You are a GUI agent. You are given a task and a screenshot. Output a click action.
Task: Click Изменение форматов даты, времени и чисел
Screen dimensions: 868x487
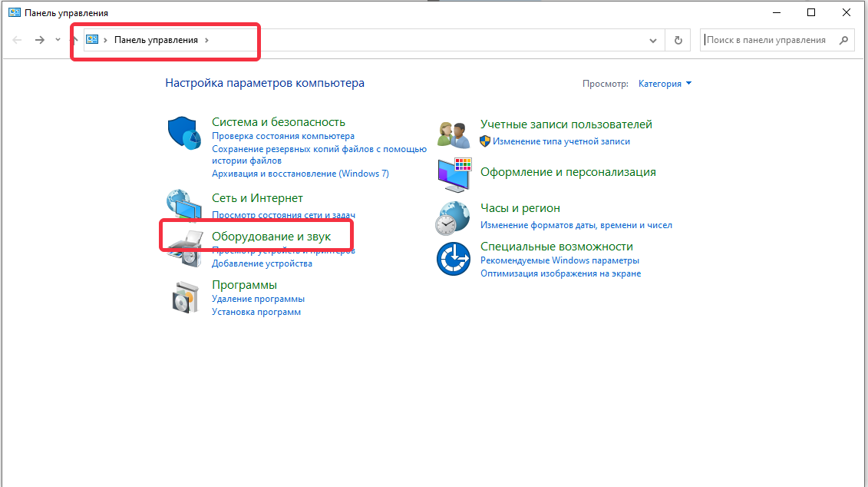coord(576,225)
